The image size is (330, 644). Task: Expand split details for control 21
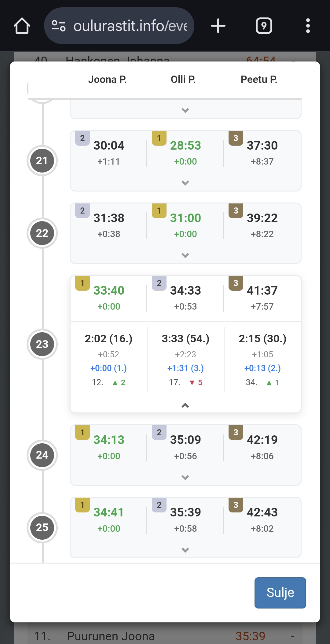coord(185,183)
